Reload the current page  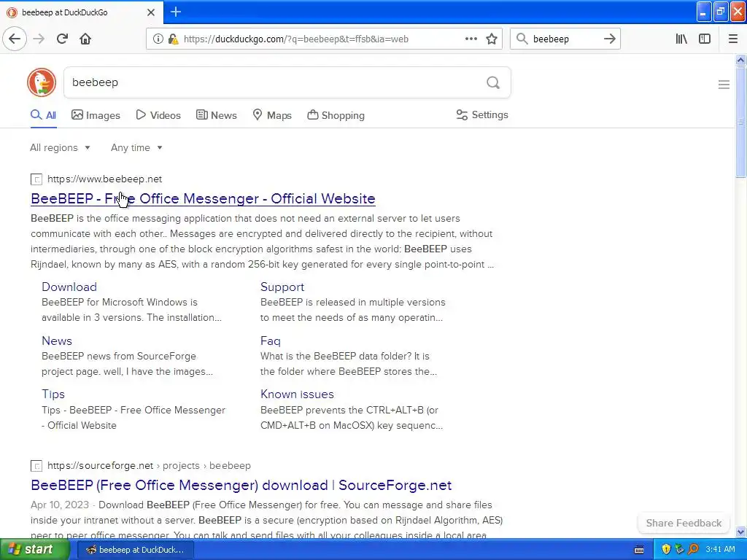(x=62, y=39)
